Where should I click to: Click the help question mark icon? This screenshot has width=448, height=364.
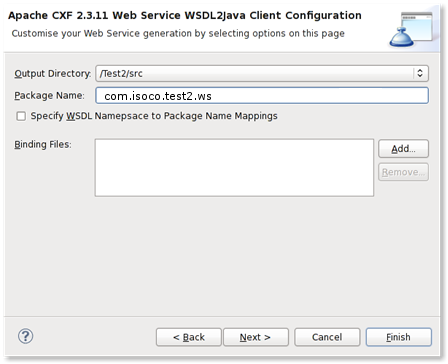point(25,336)
